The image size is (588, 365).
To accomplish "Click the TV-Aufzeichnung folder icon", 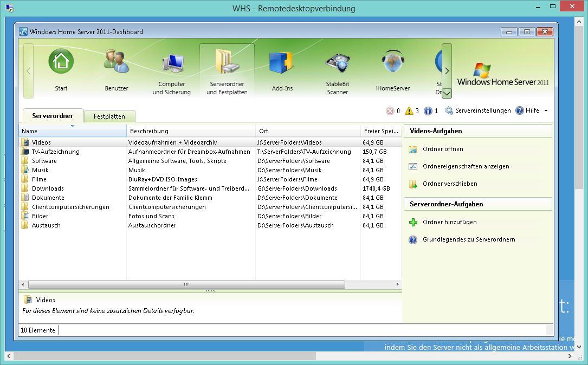I will tap(25, 152).
